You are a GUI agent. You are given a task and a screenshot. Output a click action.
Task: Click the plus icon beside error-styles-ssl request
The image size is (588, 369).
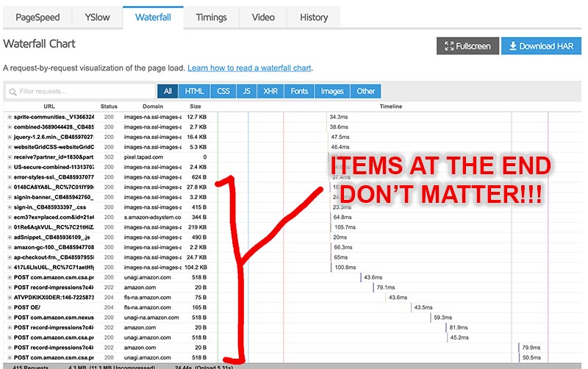coord(10,177)
